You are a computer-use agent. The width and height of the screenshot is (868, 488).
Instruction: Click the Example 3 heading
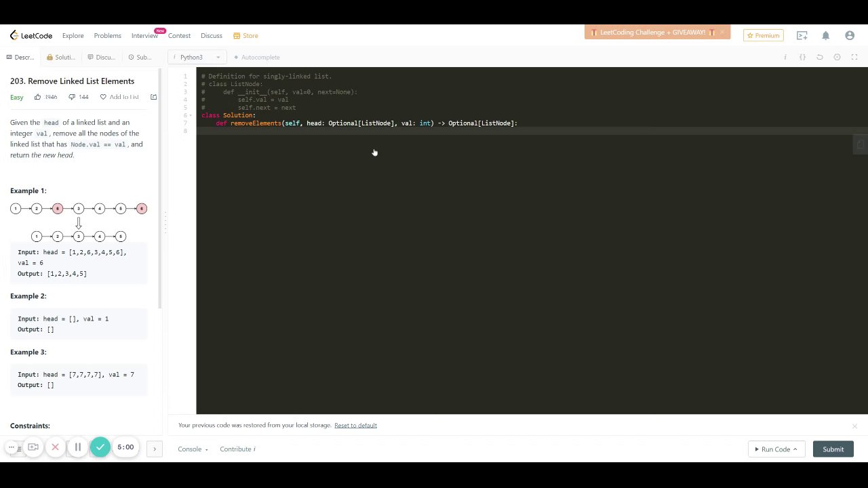pos(28,352)
